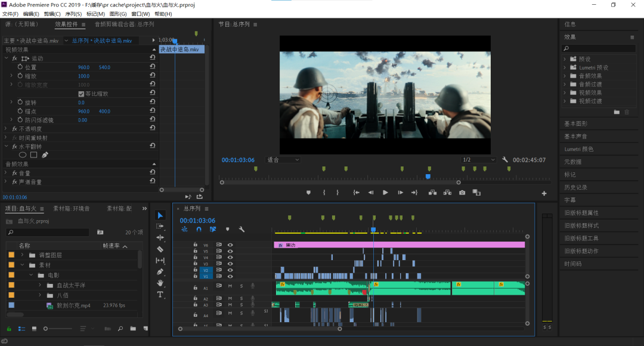The image size is (644, 346).
Task: Select the Hand tool
Action: click(x=160, y=283)
